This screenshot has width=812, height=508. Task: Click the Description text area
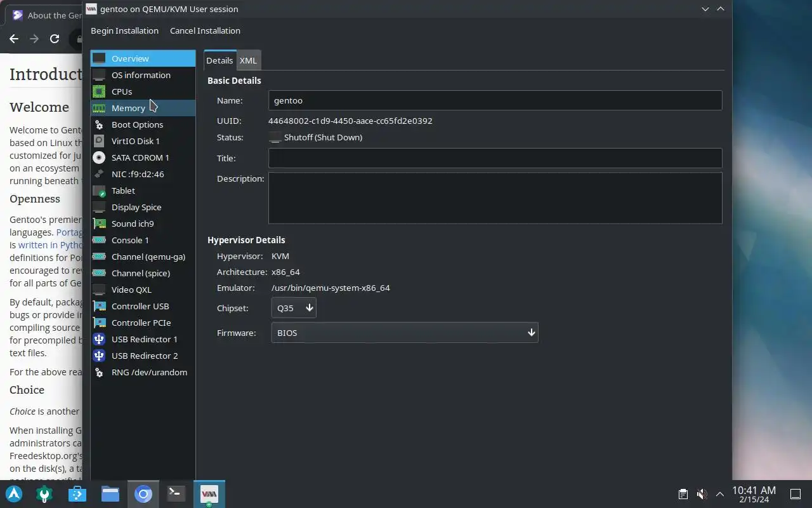tap(495, 198)
